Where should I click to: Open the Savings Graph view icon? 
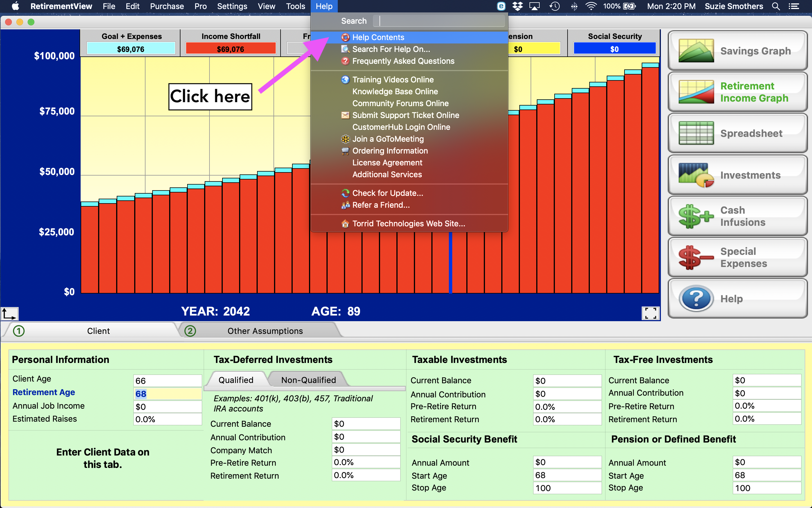[x=696, y=51]
